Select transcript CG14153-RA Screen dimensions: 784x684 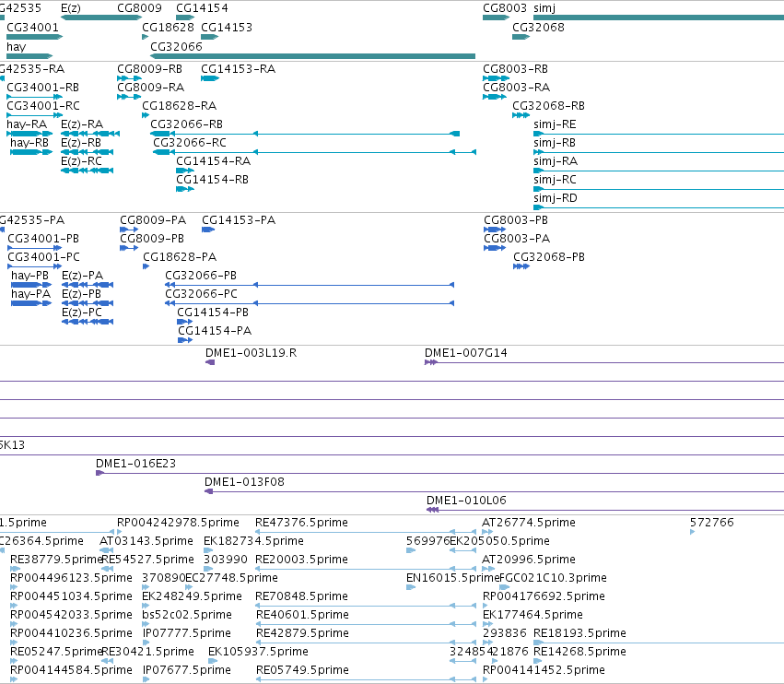pyautogui.click(x=238, y=68)
